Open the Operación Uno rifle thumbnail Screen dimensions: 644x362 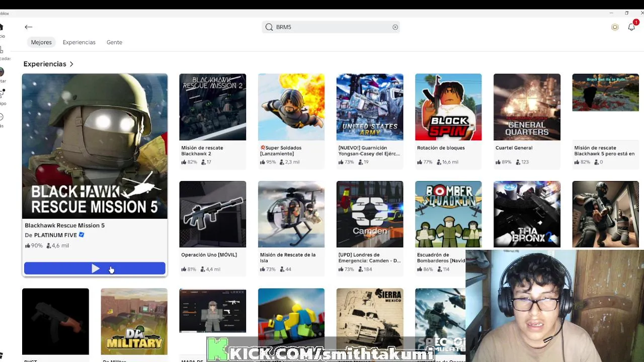pos(213,214)
